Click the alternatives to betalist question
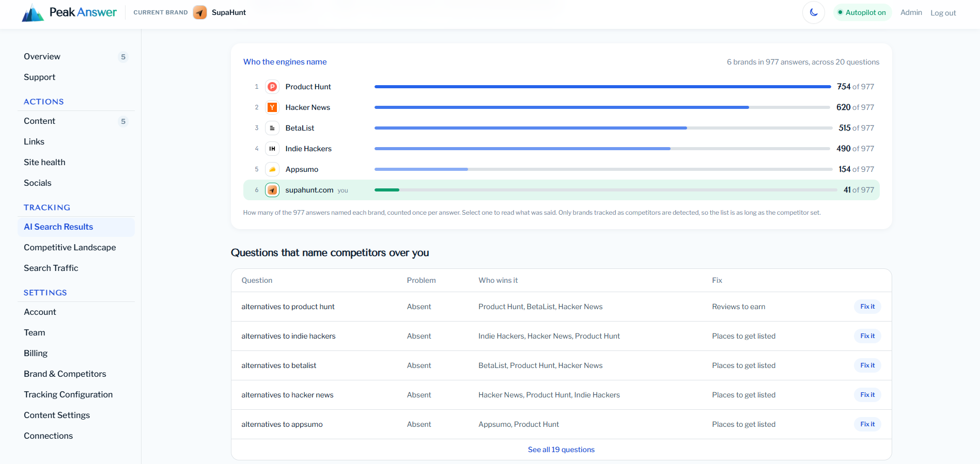Viewport: 980px width, 464px height. (x=278, y=365)
